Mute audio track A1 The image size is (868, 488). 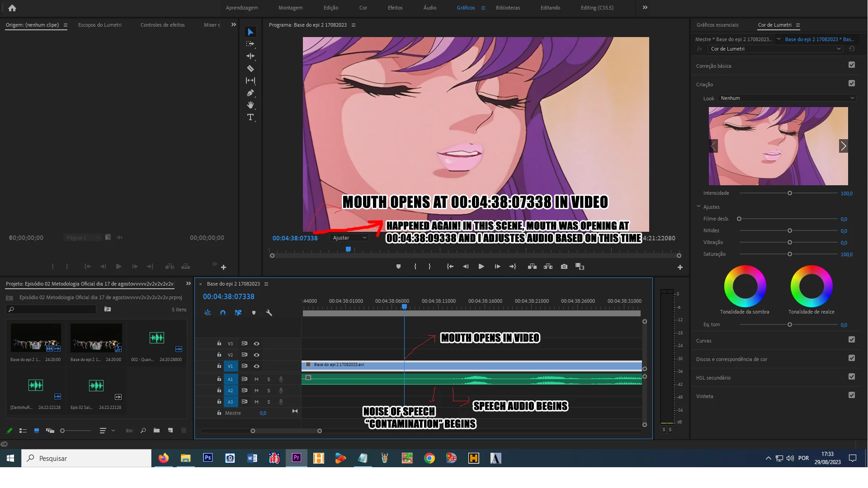point(256,379)
